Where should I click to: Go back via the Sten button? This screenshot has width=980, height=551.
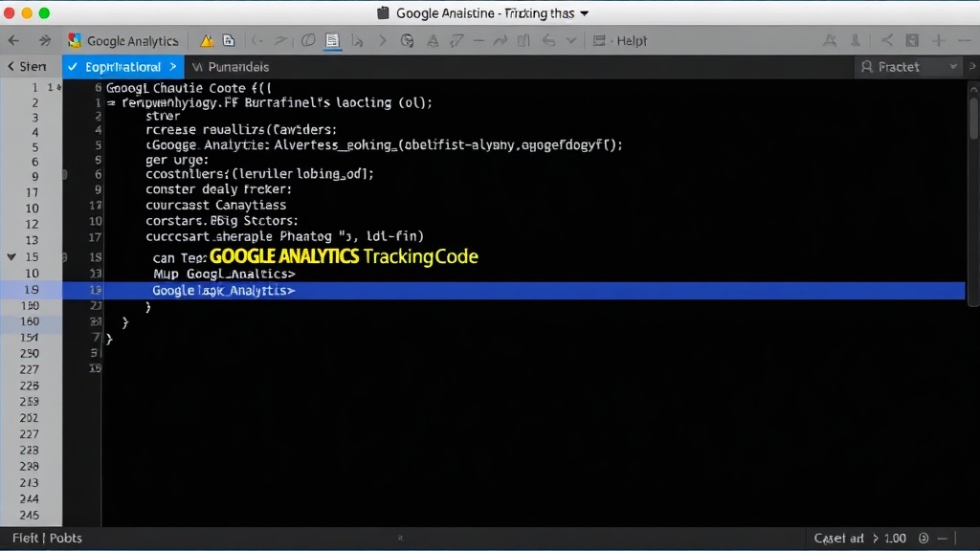(28, 67)
